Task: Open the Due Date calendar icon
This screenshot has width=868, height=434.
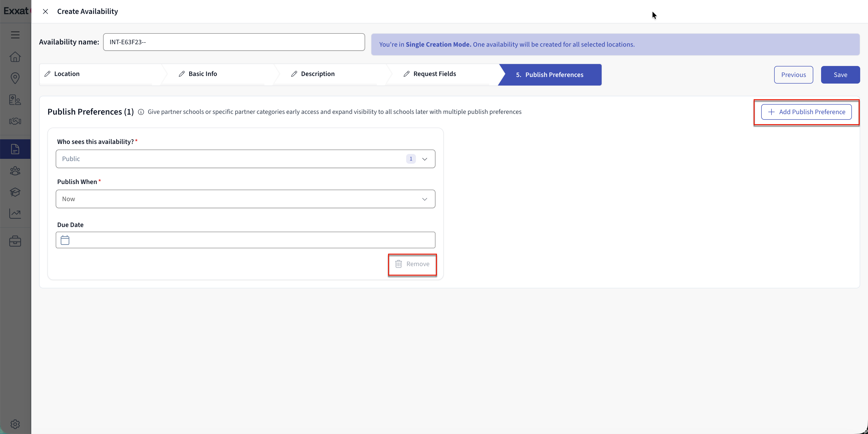Action: 65,240
